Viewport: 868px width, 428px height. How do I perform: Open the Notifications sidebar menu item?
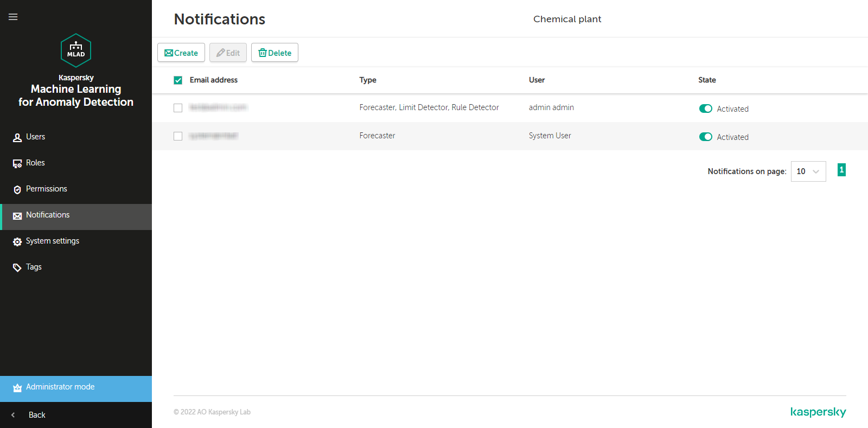[48, 215]
